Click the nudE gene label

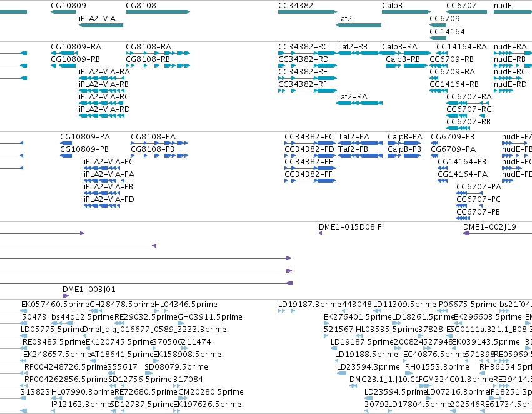503,6
